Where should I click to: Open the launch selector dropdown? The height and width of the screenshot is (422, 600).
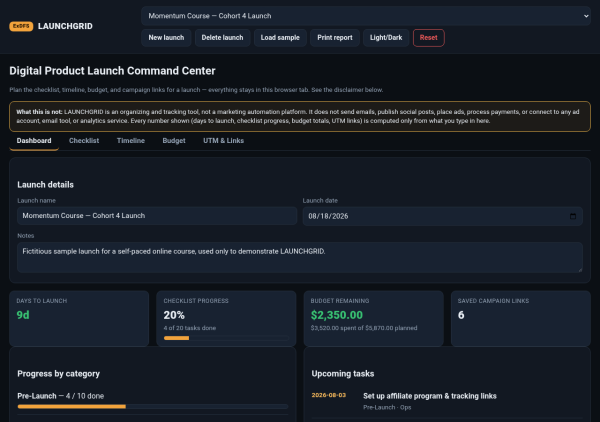click(366, 16)
